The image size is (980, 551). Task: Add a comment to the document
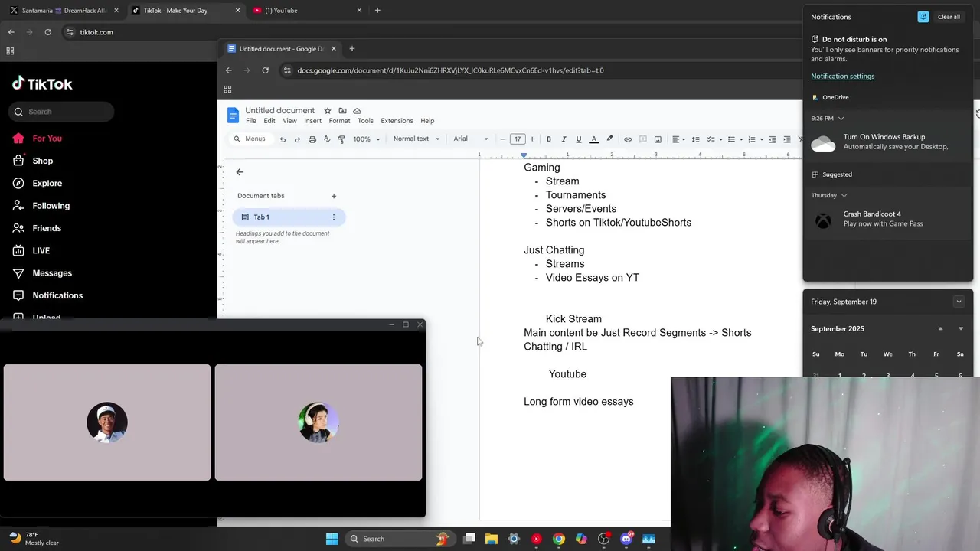pos(642,139)
